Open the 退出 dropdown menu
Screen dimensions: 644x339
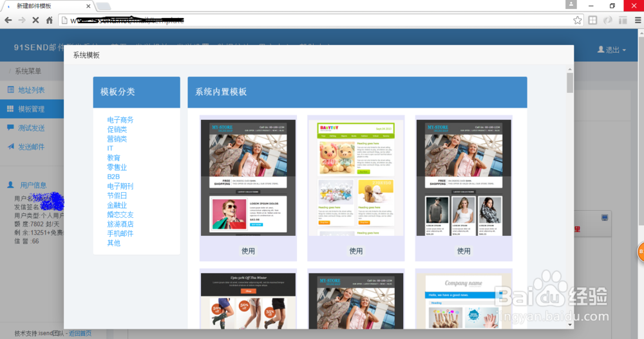pyautogui.click(x=612, y=50)
